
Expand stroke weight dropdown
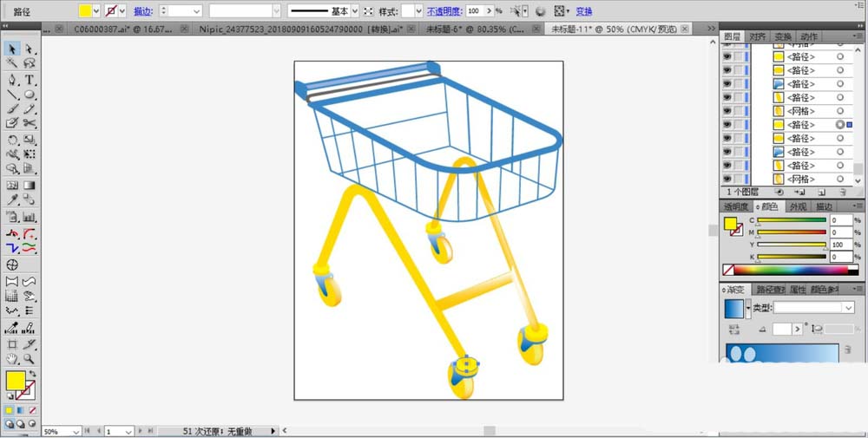(197, 11)
